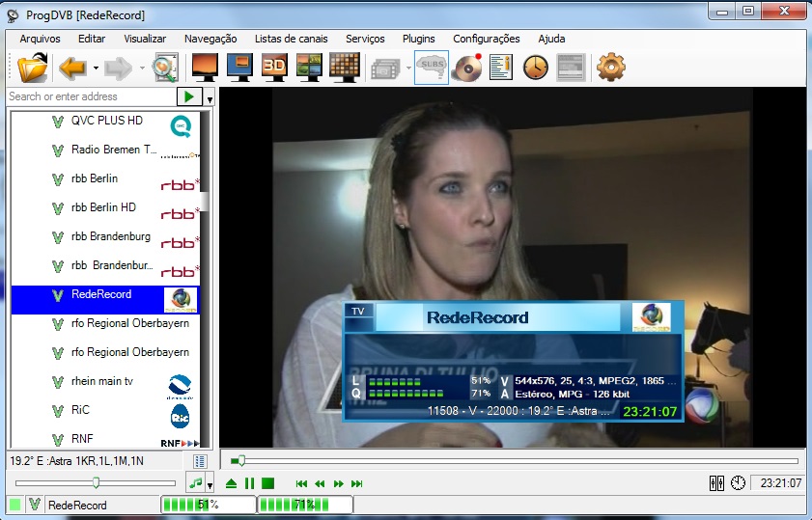The image size is (812, 520).
Task: Click the timer clock icon by time
Action: click(x=738, y=483)
